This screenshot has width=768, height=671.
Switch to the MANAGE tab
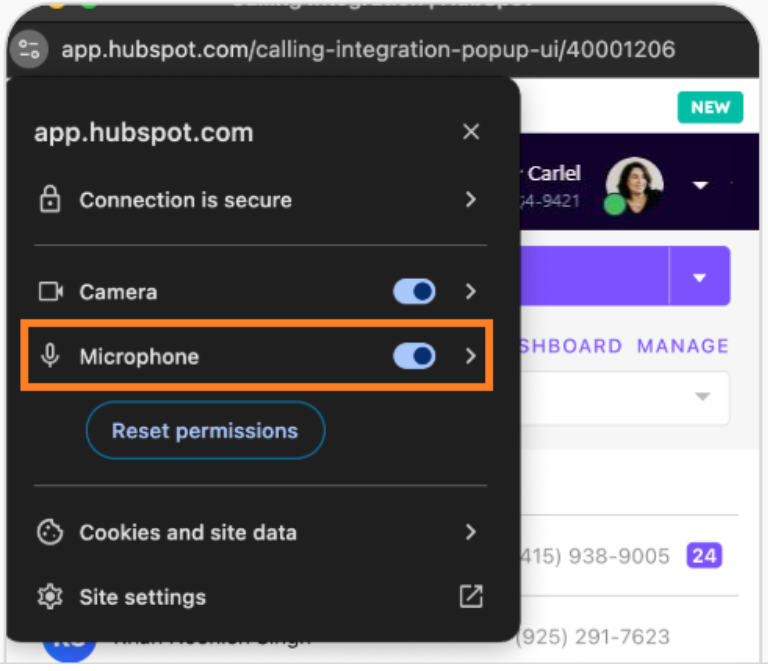click(x=683, y=346)
